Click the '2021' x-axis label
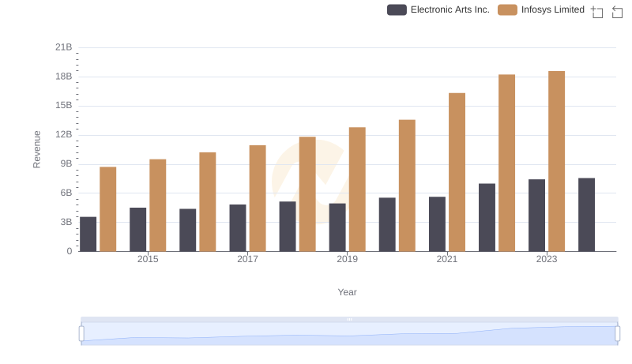Image resolution: width=632 pixels, height=364 pixels. click(447, 259)
